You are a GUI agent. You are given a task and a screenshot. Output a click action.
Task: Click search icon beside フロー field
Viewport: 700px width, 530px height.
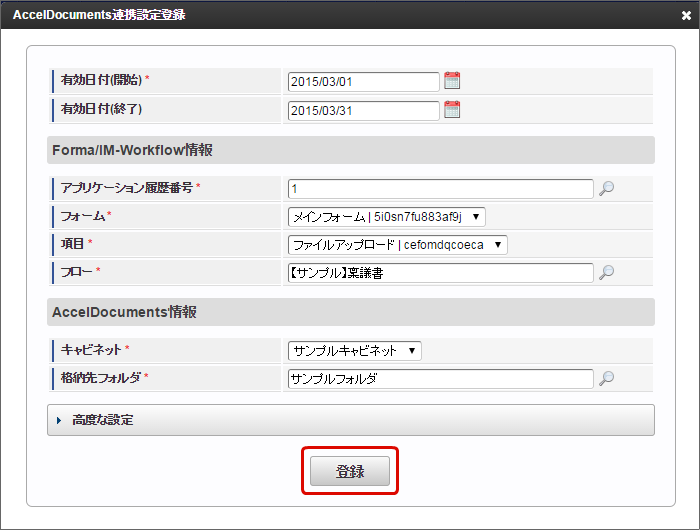click(x=606, y=272)
